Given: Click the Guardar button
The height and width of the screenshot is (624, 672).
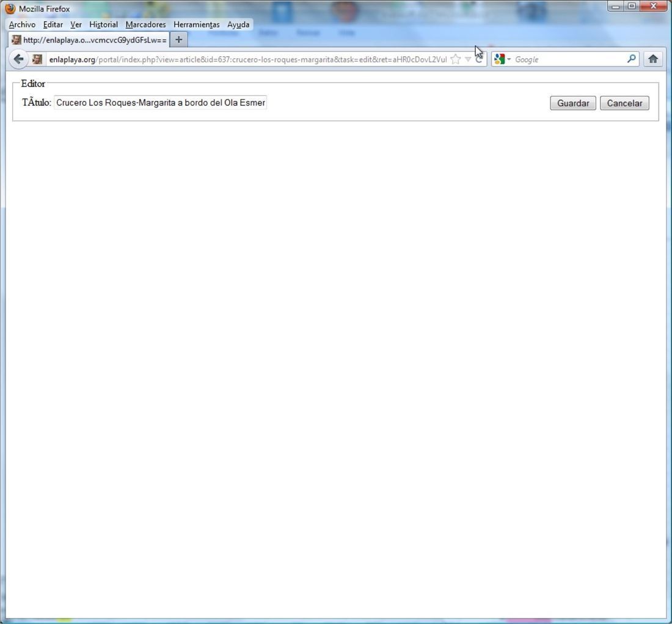Looking at the screenshot, I should coord(573,103).
